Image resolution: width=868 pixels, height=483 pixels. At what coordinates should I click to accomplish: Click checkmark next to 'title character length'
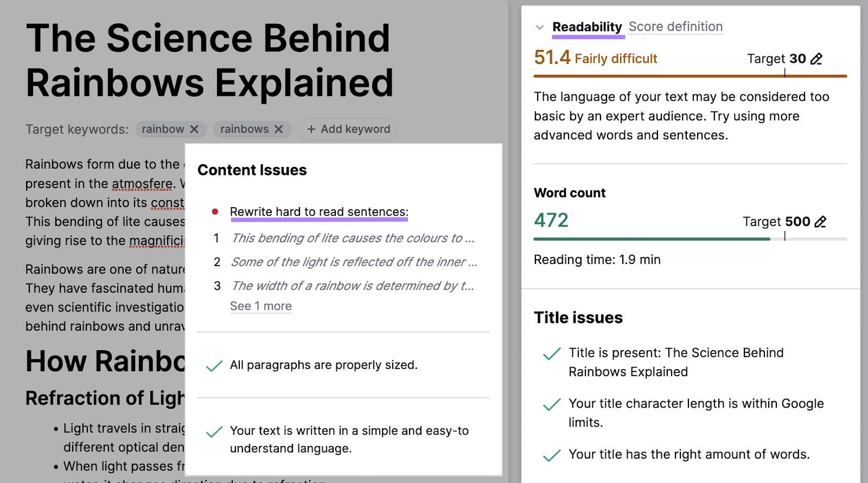(x=552, y=404)
